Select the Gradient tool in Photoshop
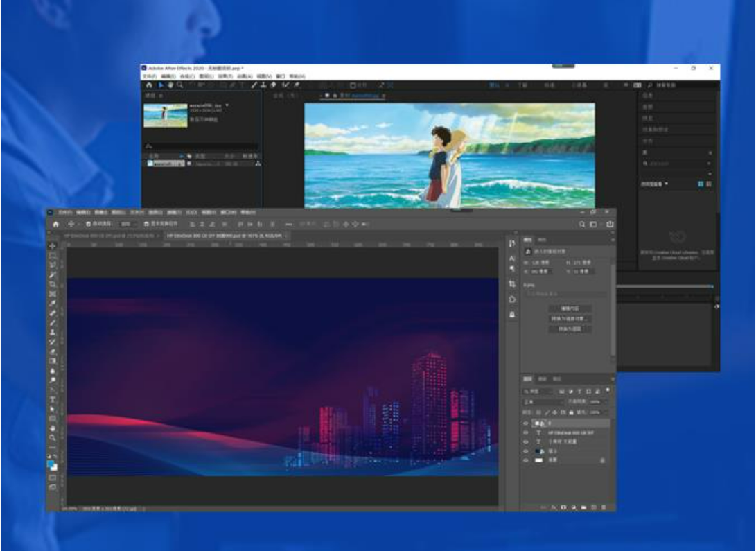 tap(53, 361)
